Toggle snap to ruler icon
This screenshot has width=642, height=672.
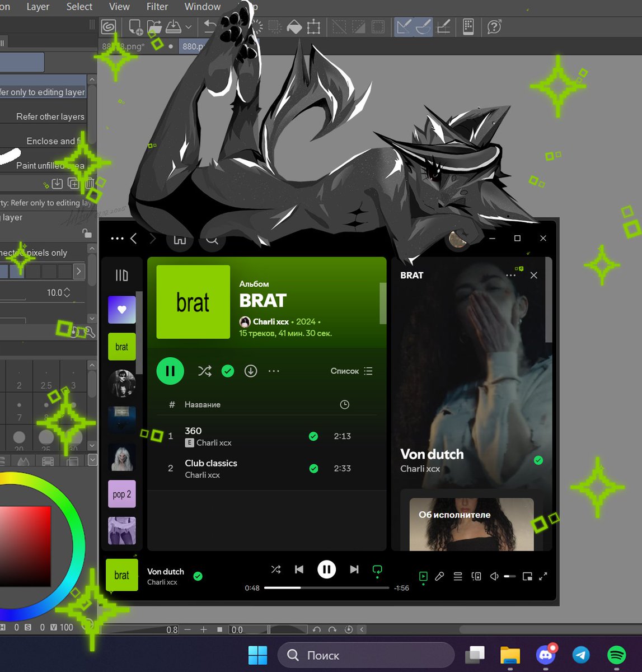pos(404,26)
